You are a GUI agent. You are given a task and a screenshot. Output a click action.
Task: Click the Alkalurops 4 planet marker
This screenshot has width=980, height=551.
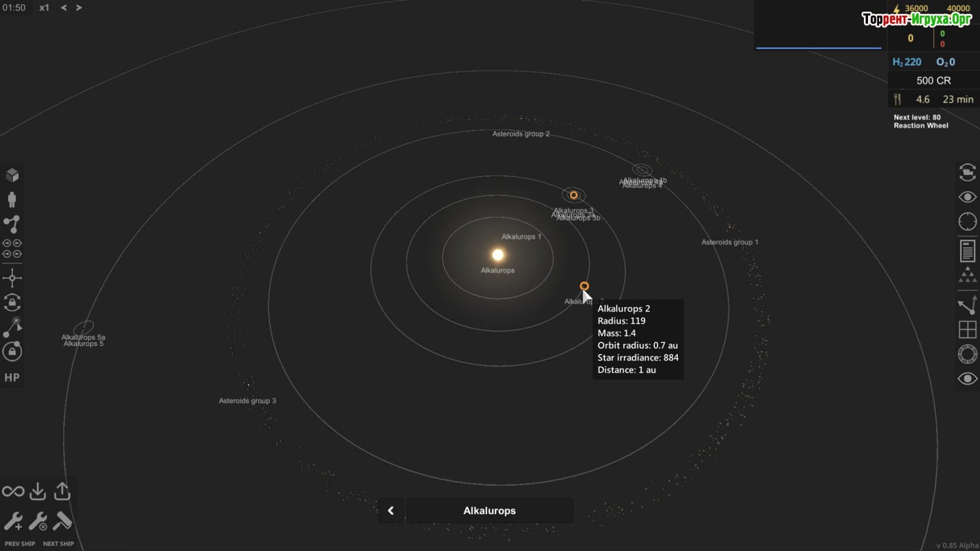click(642, 170)
